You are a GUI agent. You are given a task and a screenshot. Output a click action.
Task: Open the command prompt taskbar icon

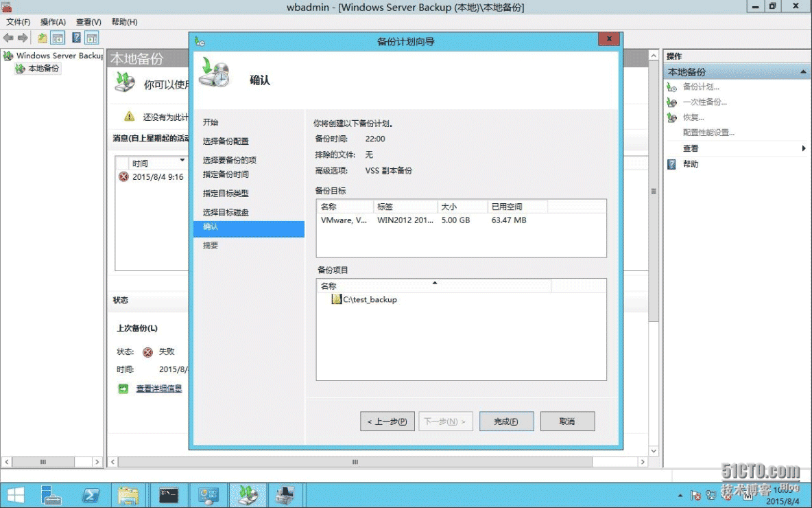click(x=169, y=495)
